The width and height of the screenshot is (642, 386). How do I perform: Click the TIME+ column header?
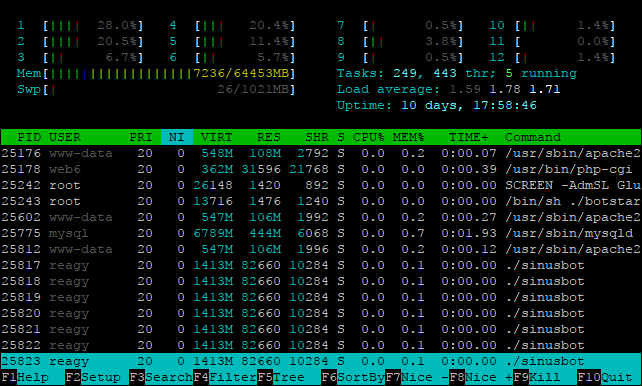pyautogui.click(x=469, y=137)
